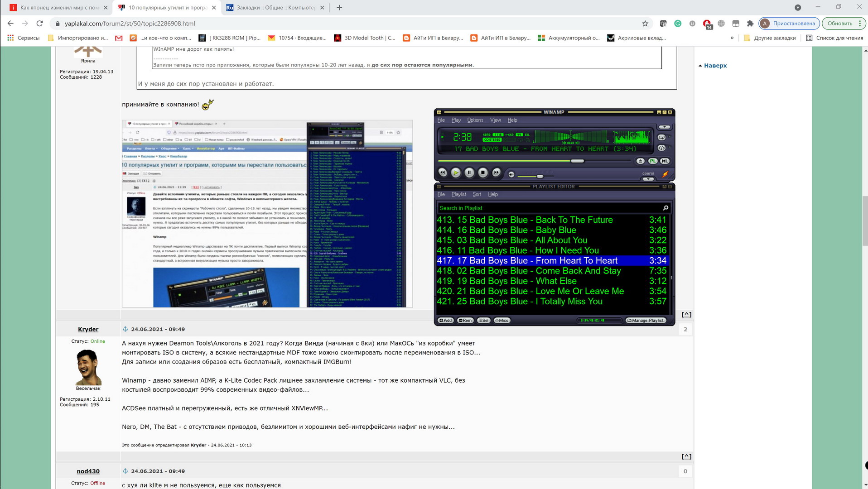The image size is (868, 489).
Task: Open the red ad blocker extension with badge 14
Action: pos(707,24)
